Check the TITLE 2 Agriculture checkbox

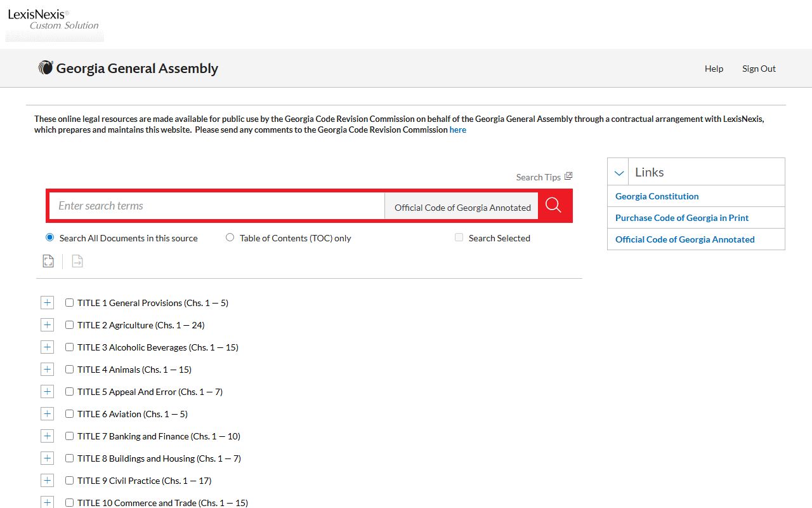click(x=70, y=325)
